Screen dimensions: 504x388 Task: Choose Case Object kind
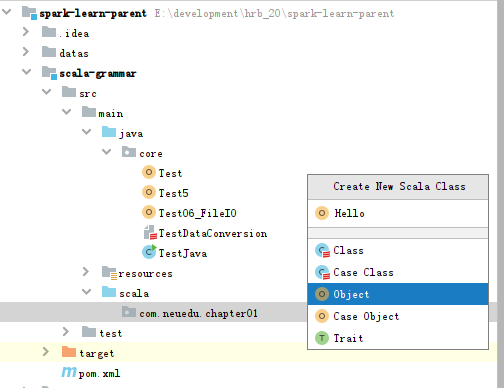[398, 316]
